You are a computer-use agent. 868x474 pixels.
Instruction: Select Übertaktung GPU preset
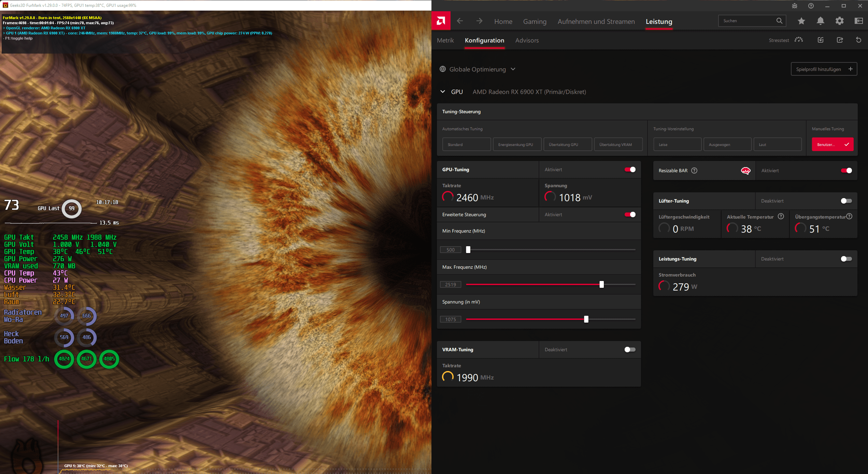click(x=568, y=144)
